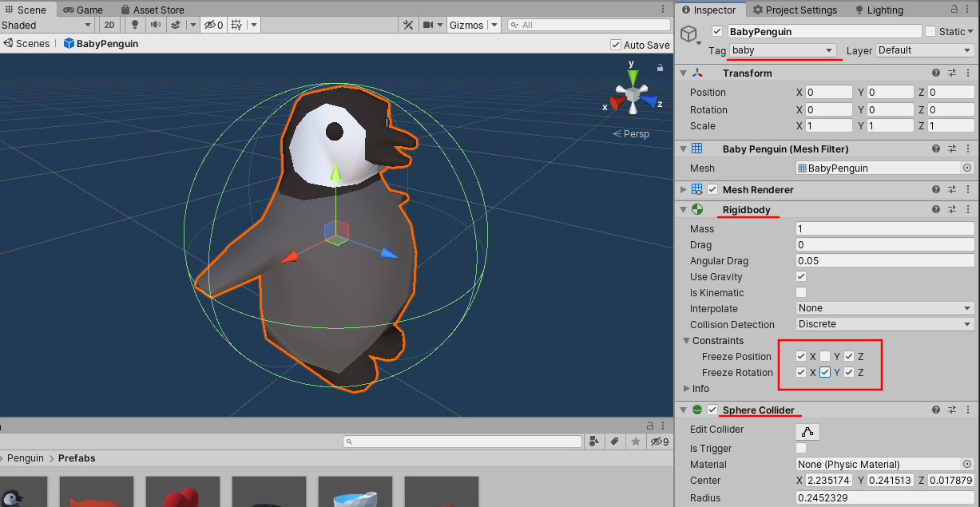Open the Rigidbody preset settings icon
Screen dimensions: 980x507
[951, 209]
